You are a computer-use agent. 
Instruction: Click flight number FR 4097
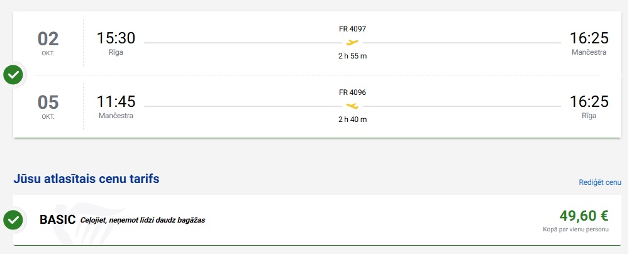[352, 29]
